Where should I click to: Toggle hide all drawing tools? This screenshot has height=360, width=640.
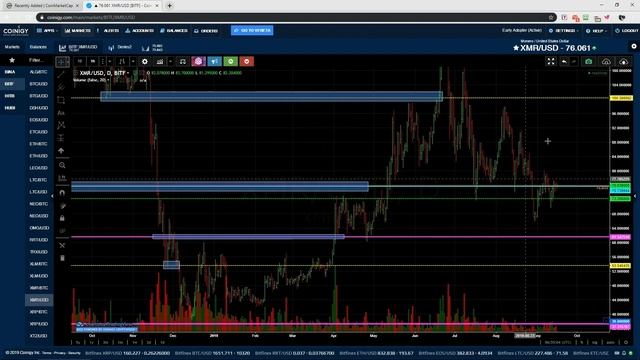(62, 231)
